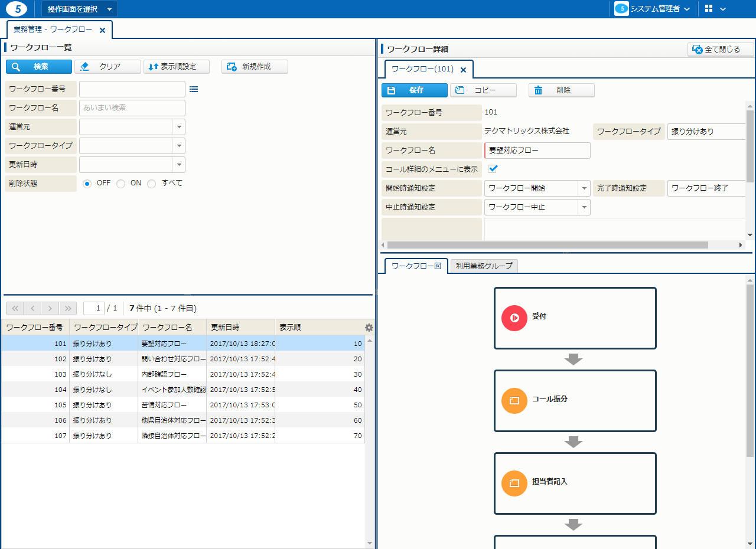This screenshot has width=756, height=549.
Task: Expand the 運営元 search dropdown
Action: click(x=179, y=127)
